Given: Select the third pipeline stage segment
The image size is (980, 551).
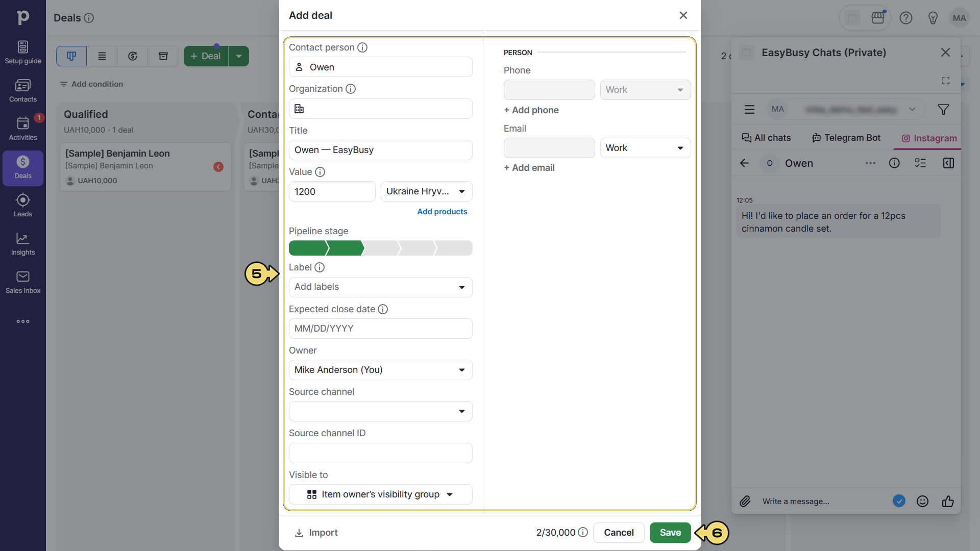Looking at the screenshot, I should click(382, 248).
